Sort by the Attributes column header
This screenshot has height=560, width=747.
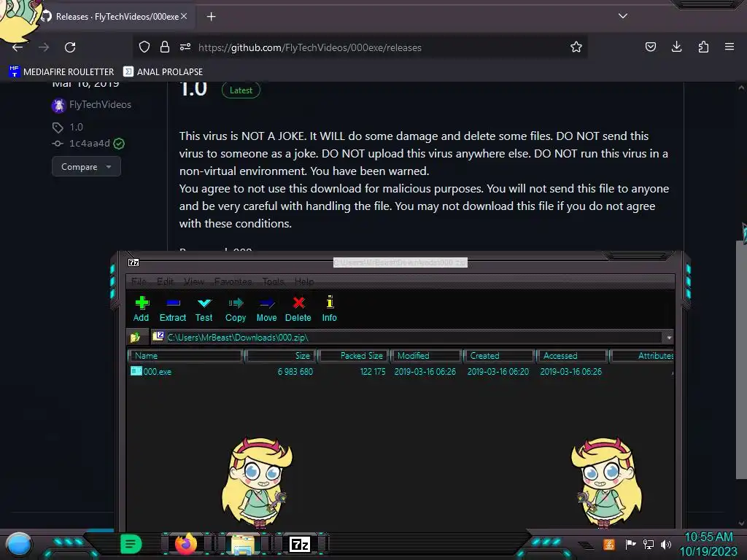pyautogui.click(x=642, y=356)
